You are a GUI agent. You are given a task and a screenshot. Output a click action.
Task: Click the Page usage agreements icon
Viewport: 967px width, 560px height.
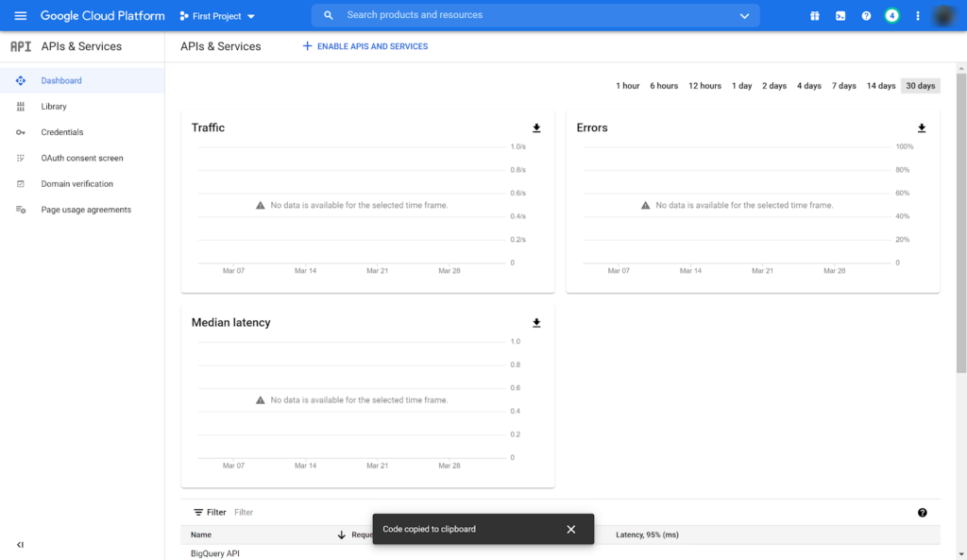pyautogui.click(x=21, y=210)
